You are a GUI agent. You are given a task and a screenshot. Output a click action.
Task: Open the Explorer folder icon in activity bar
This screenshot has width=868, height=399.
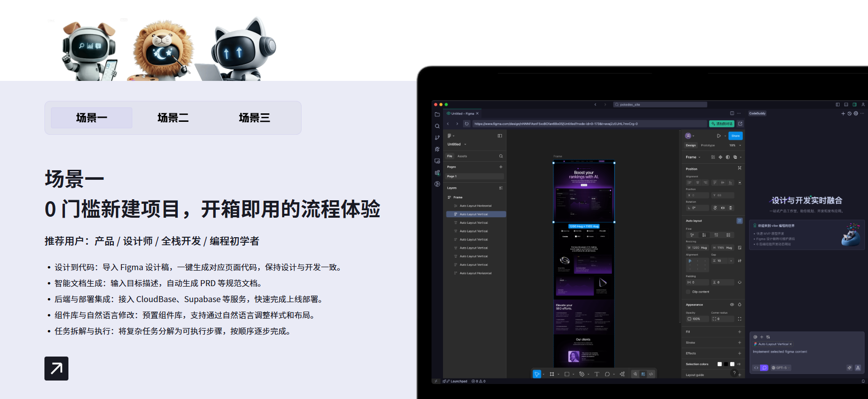[x=437, y=114]
